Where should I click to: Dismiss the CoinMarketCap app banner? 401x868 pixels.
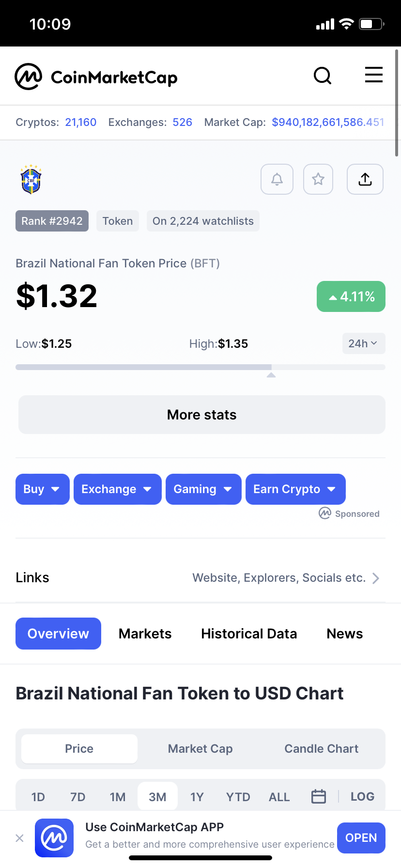(19, 838)
